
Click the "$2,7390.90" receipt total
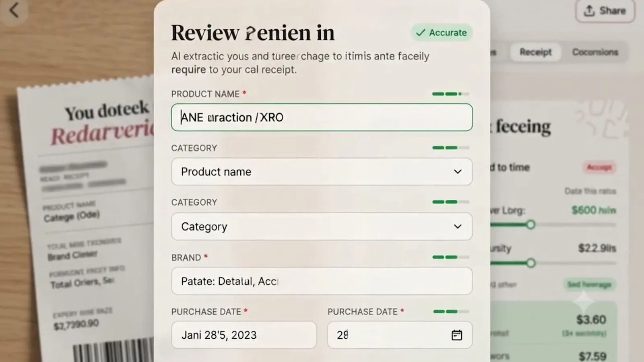click(76, 324)
